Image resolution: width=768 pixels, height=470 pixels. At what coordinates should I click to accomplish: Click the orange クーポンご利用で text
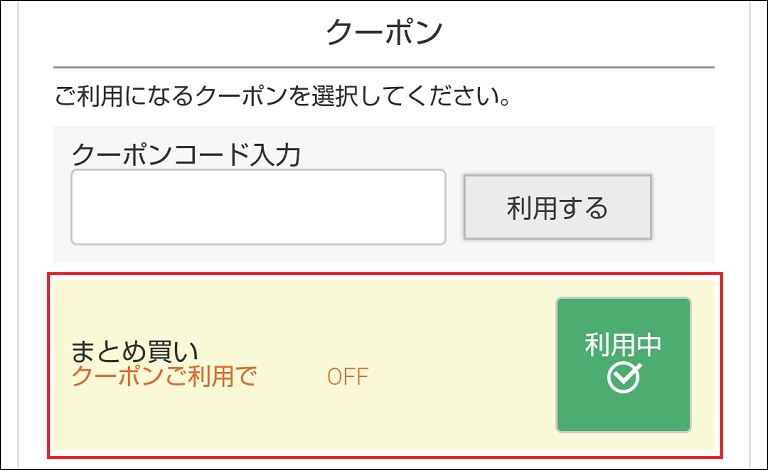click(x=164, y=376)
